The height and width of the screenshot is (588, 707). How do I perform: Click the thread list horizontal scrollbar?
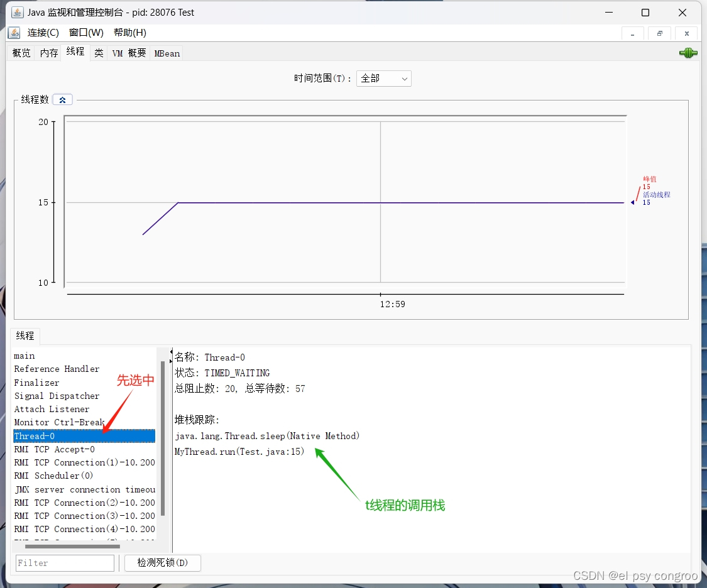[73, 547]
